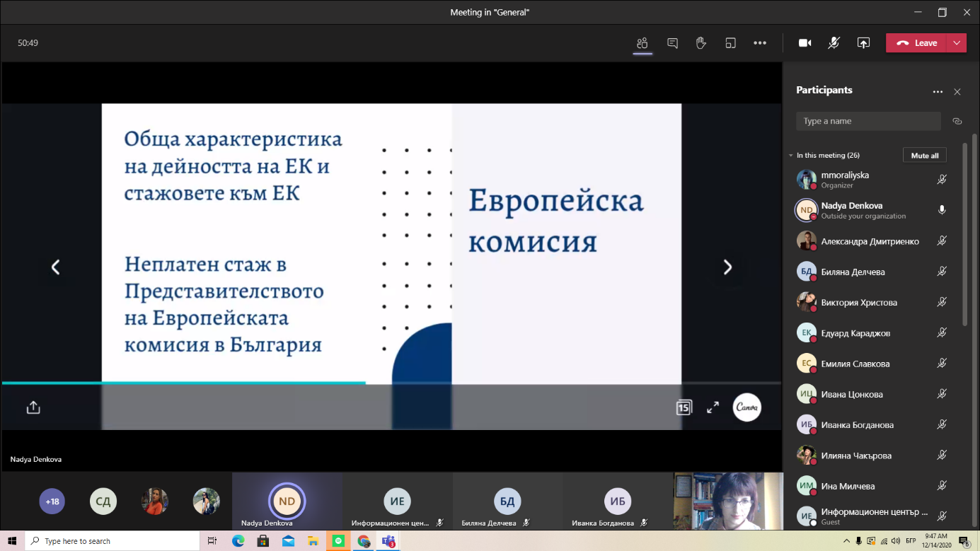The height and width of the screenshot is (551, 980).
Task: Open the slide 15 page selector
Action: click(684, 407)
